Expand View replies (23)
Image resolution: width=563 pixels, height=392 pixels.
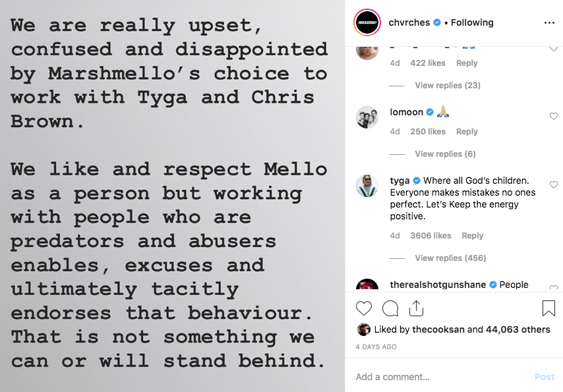(447, 86)
